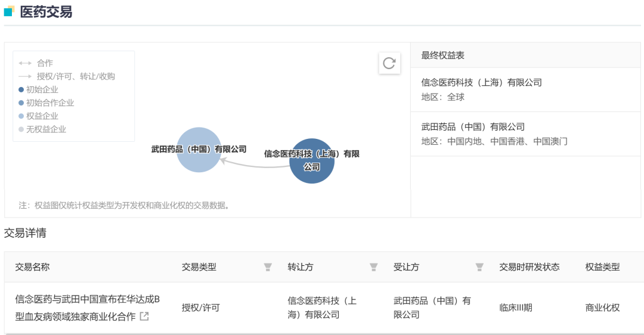Click the 权益类型 column header
Screen dimensions: 644x335
point(602,267)
